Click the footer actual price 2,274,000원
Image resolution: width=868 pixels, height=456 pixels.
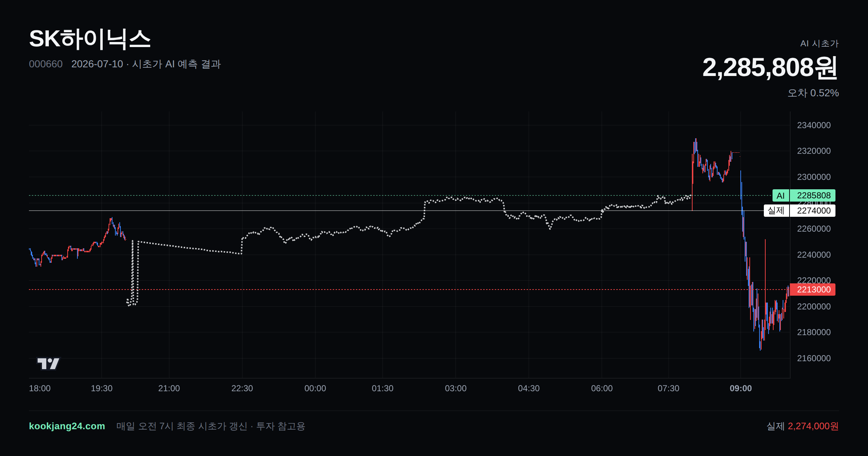pos(813,426)
